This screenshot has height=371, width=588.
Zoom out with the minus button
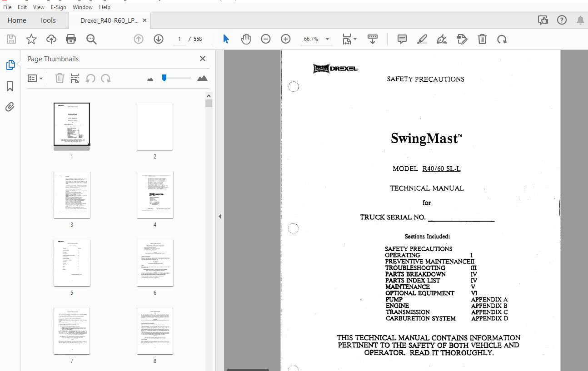(266, 39)
